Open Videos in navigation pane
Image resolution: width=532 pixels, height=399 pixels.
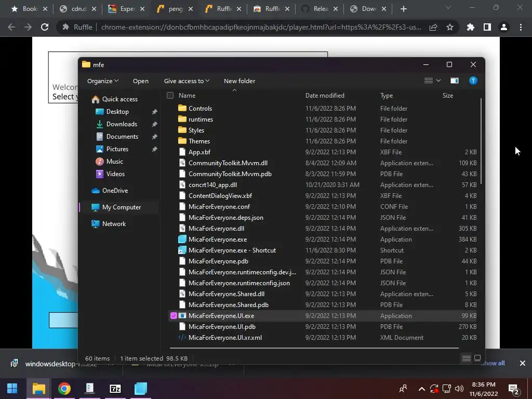[x=115, y=174]
